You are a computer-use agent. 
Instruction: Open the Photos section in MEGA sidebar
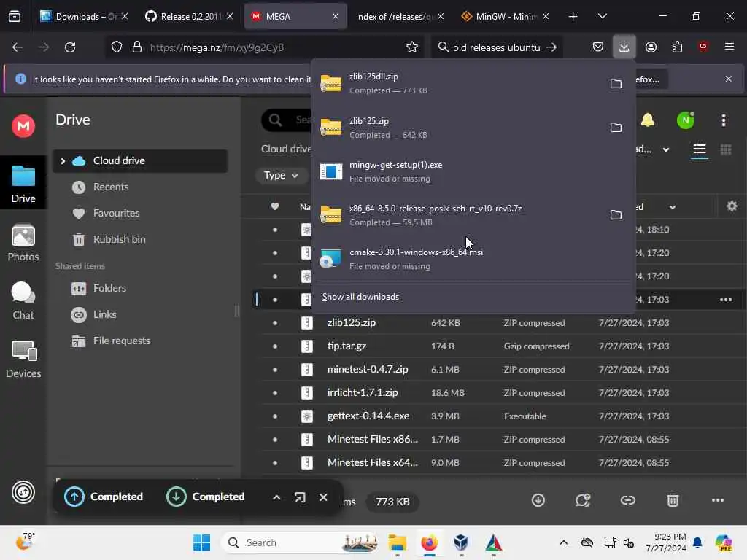[x=23, y=243]
